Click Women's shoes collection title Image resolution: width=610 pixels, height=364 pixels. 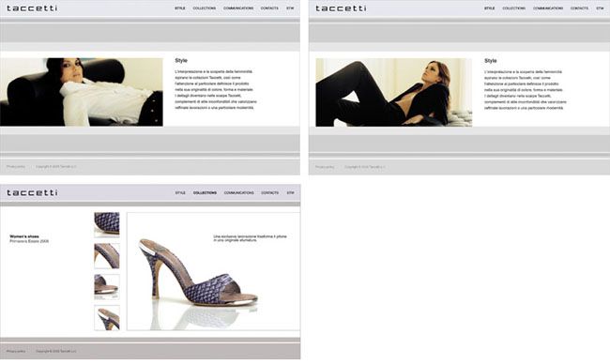coord(24,236)
